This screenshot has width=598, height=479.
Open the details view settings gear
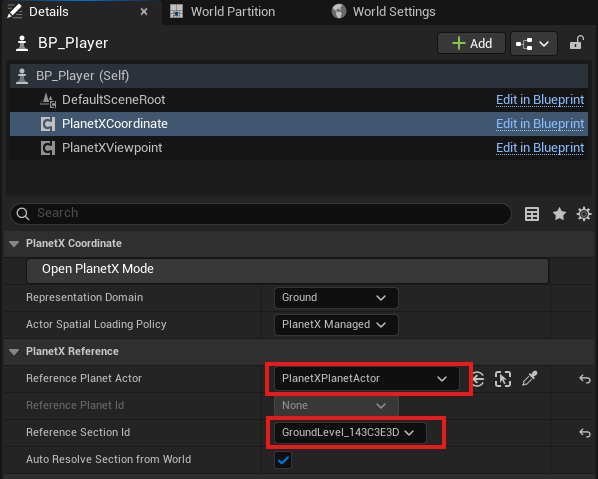[x=584, y=214]
